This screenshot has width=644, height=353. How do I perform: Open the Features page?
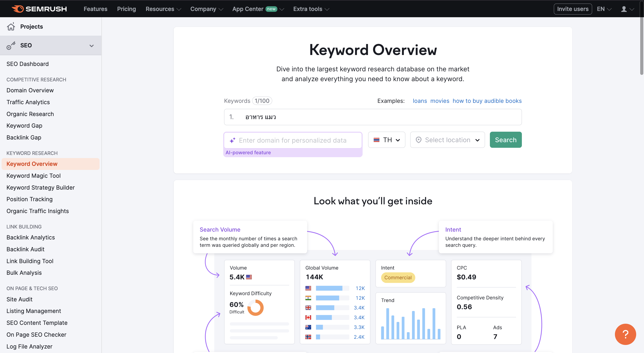[96, 9]
